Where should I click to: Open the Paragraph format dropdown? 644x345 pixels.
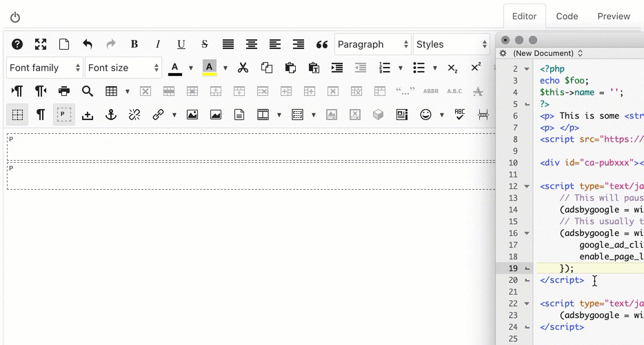point(373,44)
